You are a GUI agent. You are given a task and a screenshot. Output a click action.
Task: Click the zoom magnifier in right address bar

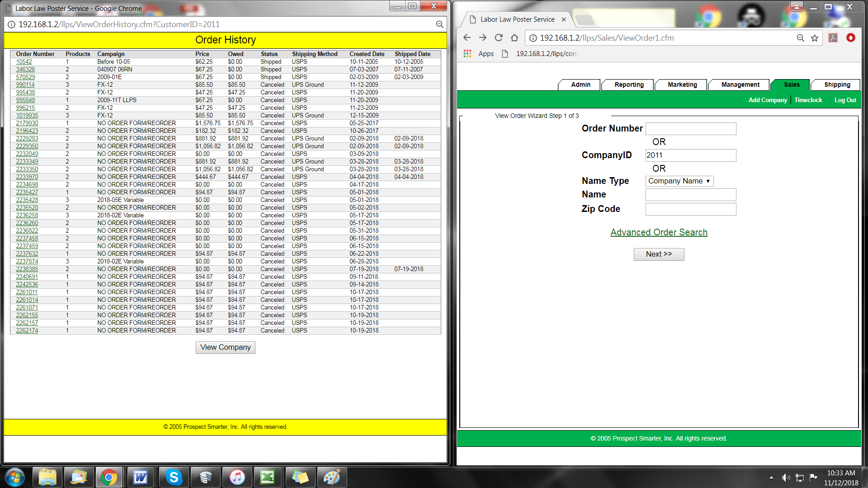tap(800, 38)
